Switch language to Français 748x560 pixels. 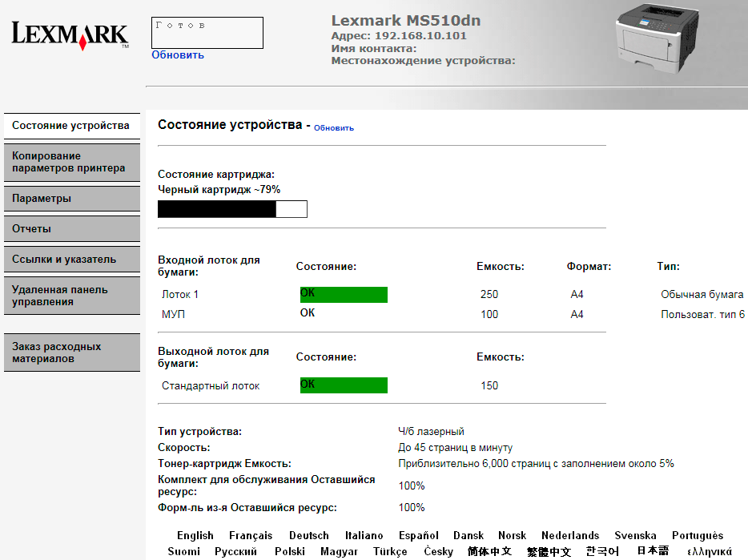pos(251,536)
